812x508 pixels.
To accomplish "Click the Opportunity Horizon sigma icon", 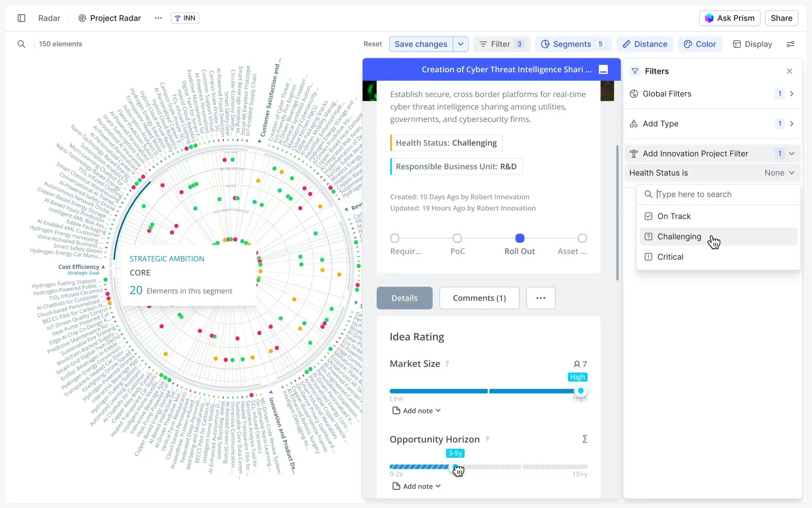I will 585,439.
